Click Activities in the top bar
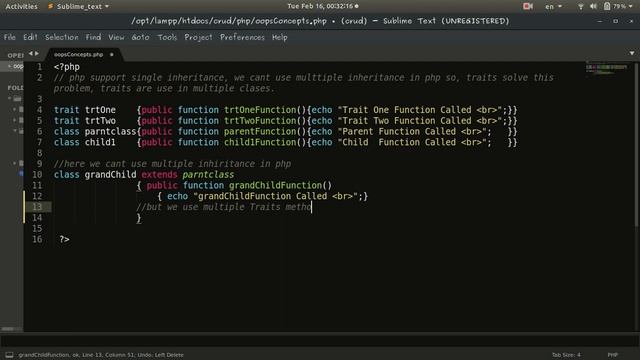The width and height of the screenshot is (640, 360). pos(21,7)
